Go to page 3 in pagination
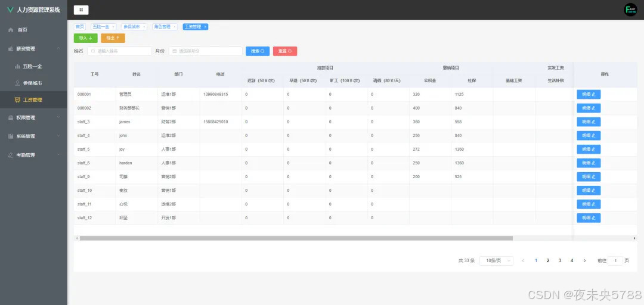 point(560,261)
